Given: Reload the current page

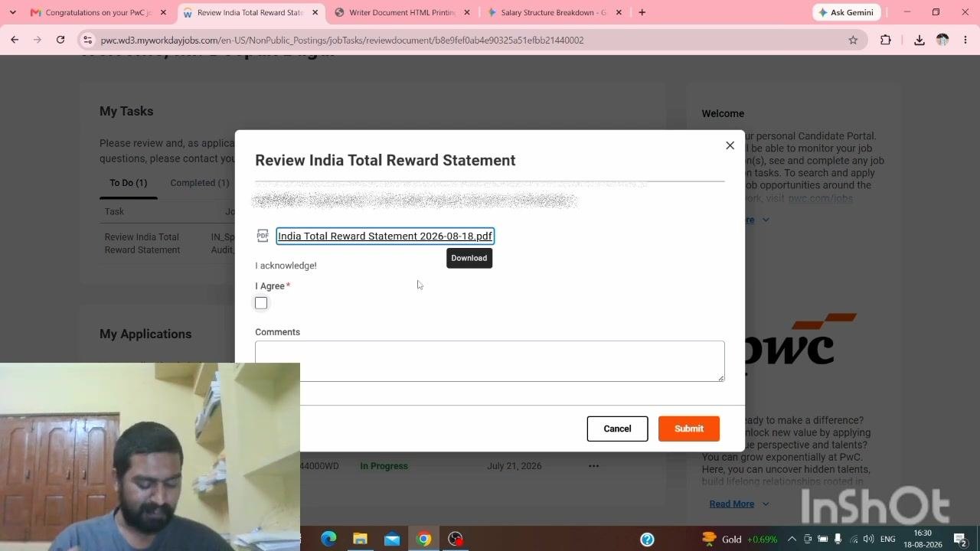Looking at the screenshot, I should (60, 40).
